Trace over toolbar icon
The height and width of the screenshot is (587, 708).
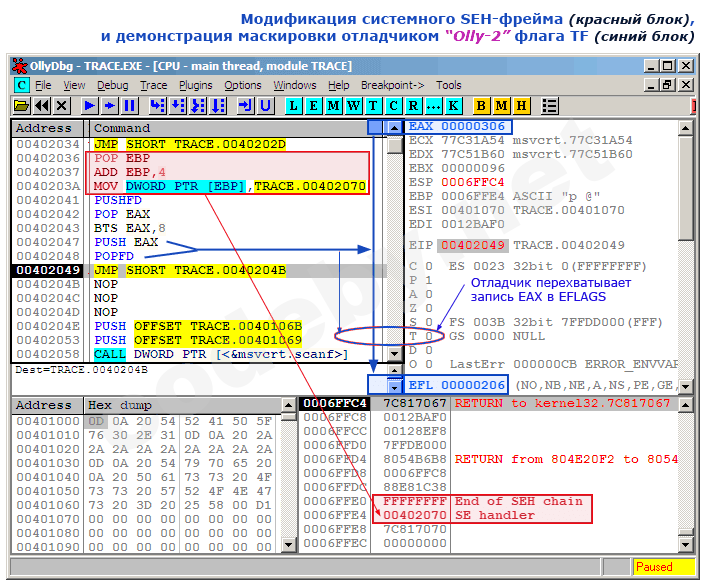tap(218, 106)
